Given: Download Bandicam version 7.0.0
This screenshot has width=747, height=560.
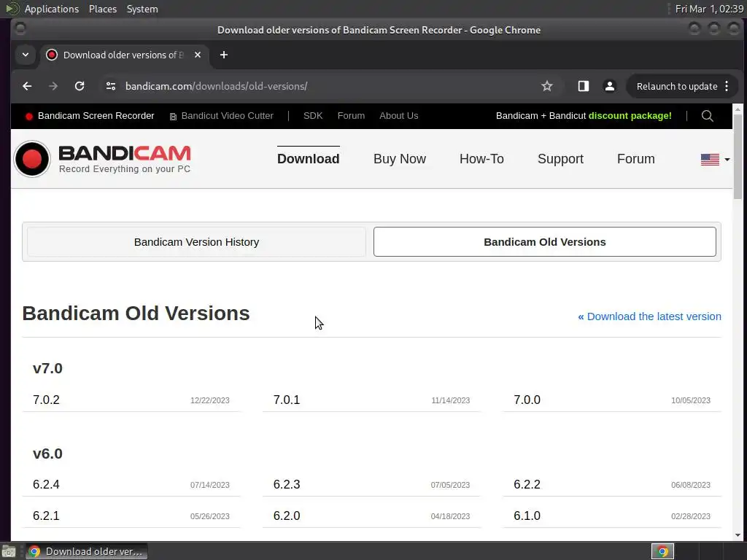Looking at the screenshot, I should (x=527, y=400).
